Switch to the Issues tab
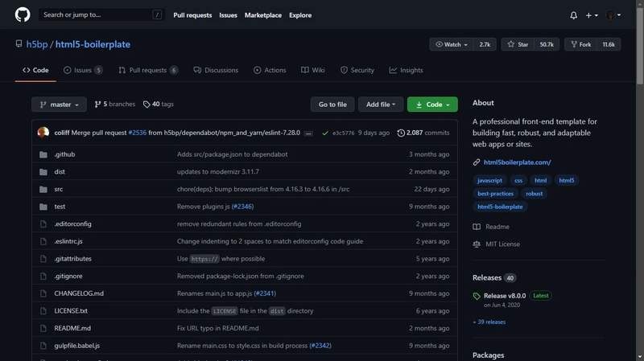644x361 pixels. point(83,70)
